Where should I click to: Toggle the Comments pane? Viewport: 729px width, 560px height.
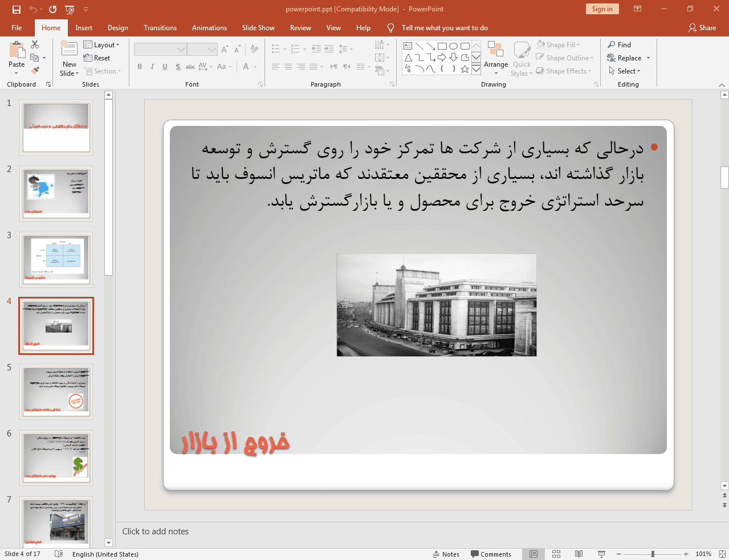tap(491, 554)
